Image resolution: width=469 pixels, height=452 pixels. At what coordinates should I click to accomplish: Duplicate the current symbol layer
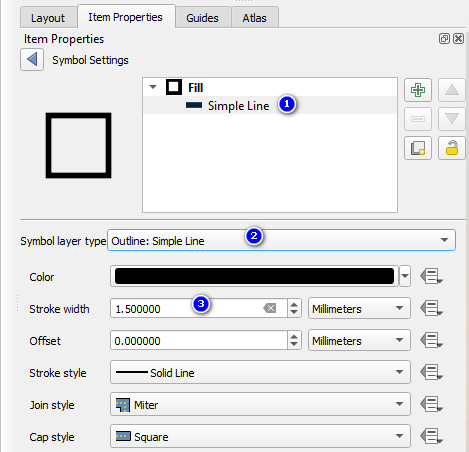coord(418,148)
